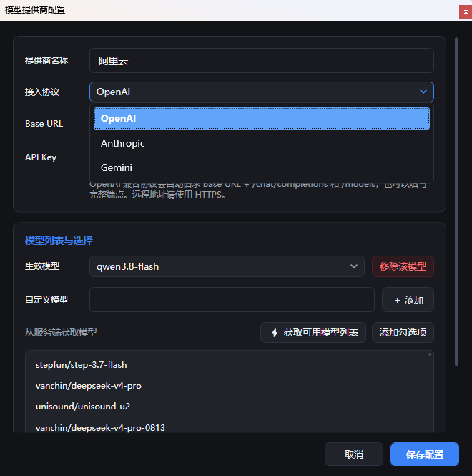
Task: Close the provider configuration dialog
Action: [466, 12]
